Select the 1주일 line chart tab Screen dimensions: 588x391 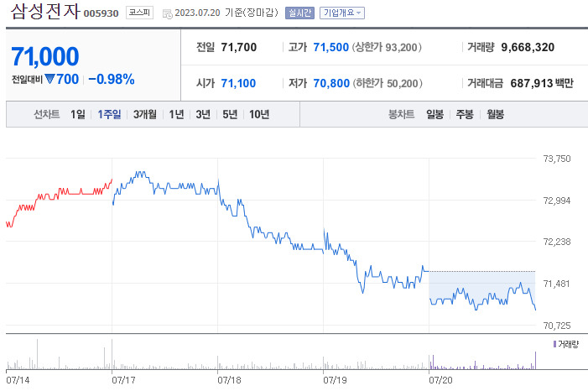[x=109, y=114]
